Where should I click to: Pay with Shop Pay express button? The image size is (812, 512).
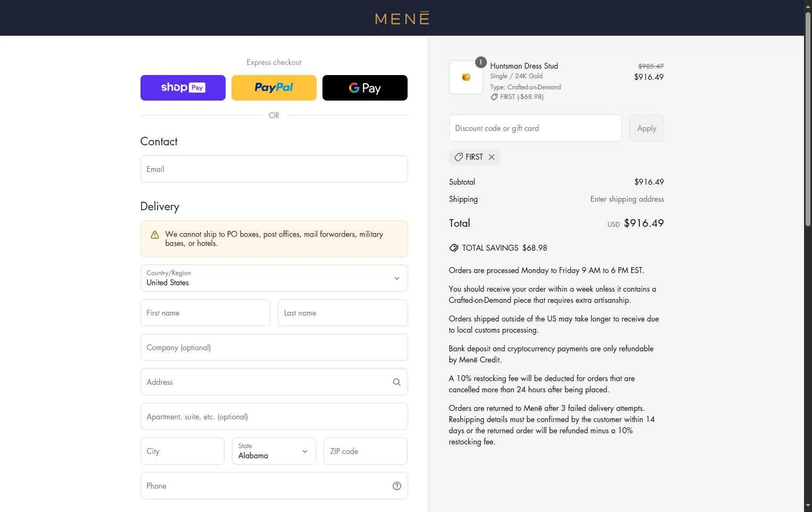[183, 88]
